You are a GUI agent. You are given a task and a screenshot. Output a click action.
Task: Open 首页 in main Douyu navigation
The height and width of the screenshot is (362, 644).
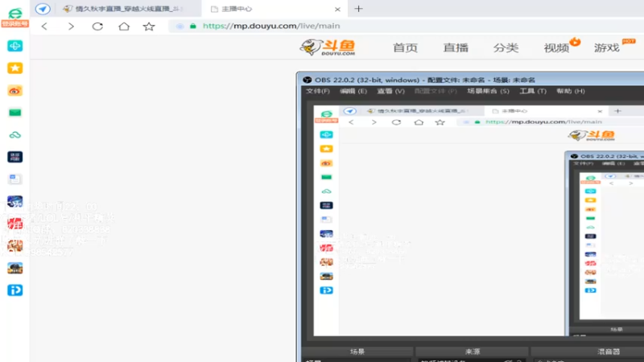point(406,47)
